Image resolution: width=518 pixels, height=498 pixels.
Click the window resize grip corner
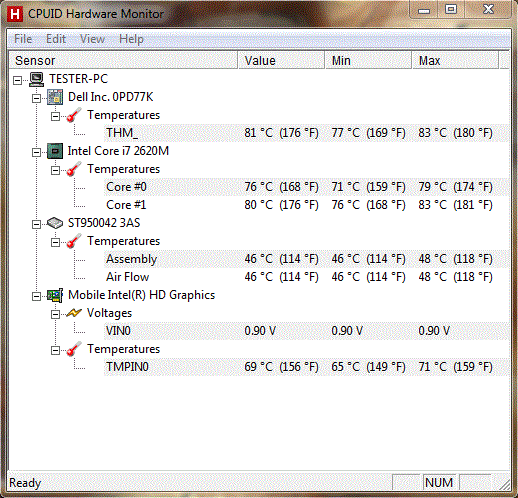coord(505,485)
